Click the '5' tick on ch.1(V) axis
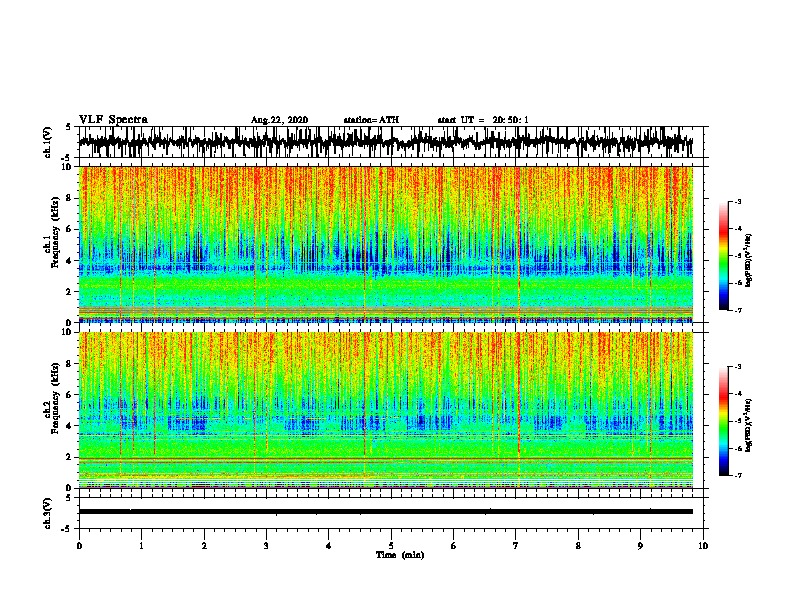 tap(69, 127)
